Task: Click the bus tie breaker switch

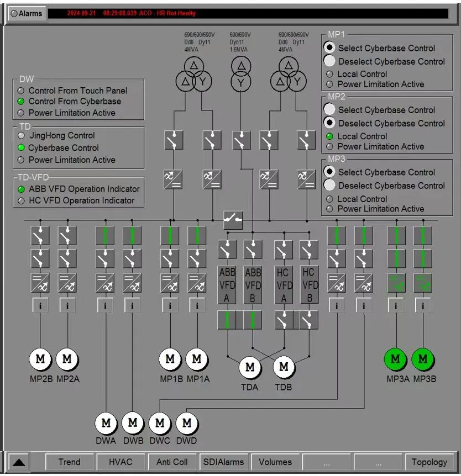Action: tap(233, 220)
